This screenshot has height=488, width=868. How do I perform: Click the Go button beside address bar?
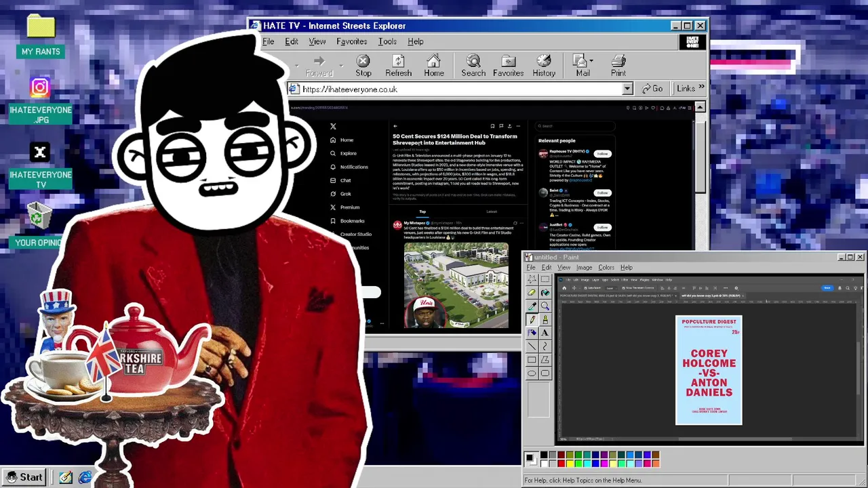[x=652, y=89]
